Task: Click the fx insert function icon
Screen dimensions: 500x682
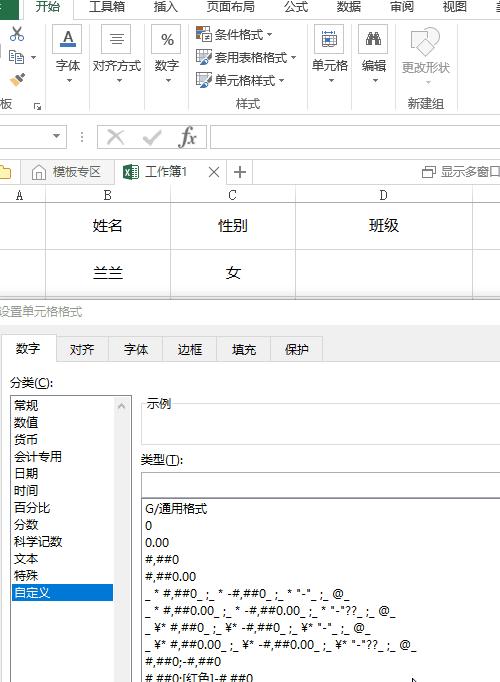Action: pos(187,137)
